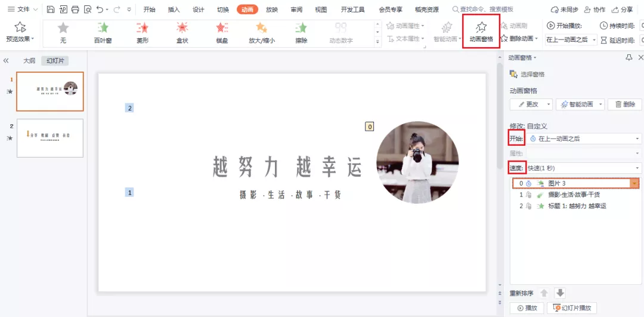The image size is (644, 317).
Task: Open Print Preview icon
Action: [x=88, y=10]
